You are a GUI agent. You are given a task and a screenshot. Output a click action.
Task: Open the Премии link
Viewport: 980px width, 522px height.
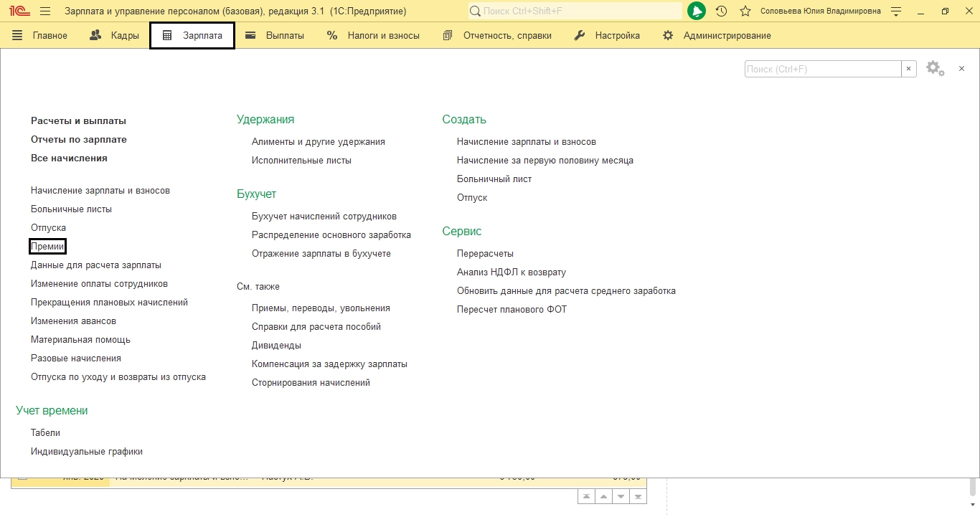point(47,246)
